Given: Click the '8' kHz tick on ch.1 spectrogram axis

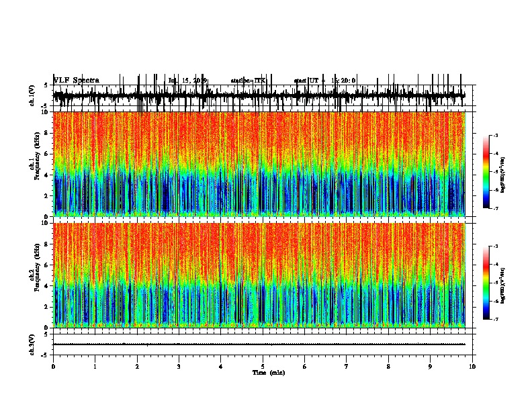Looking at the screenshot, I should (x=47, y=133).
